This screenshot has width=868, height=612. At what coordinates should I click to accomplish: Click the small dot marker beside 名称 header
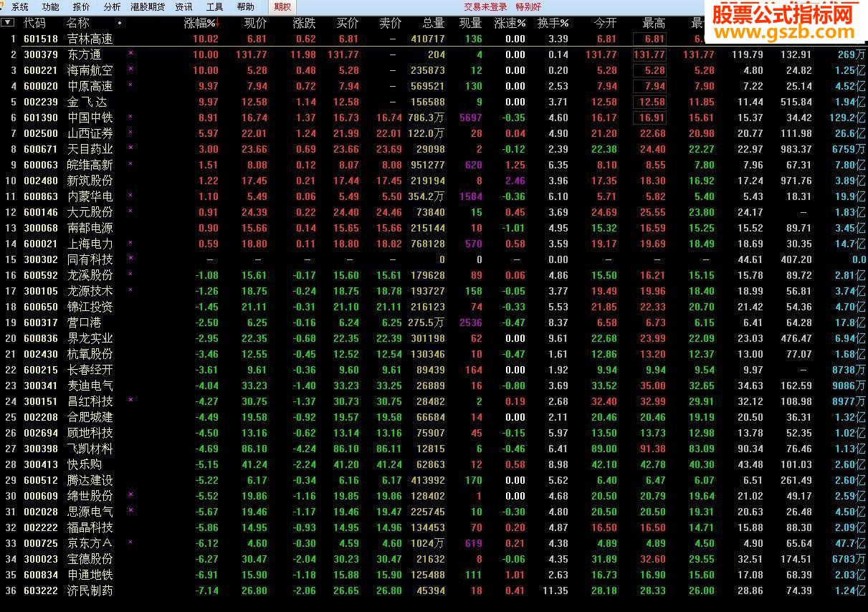(119, 23)
